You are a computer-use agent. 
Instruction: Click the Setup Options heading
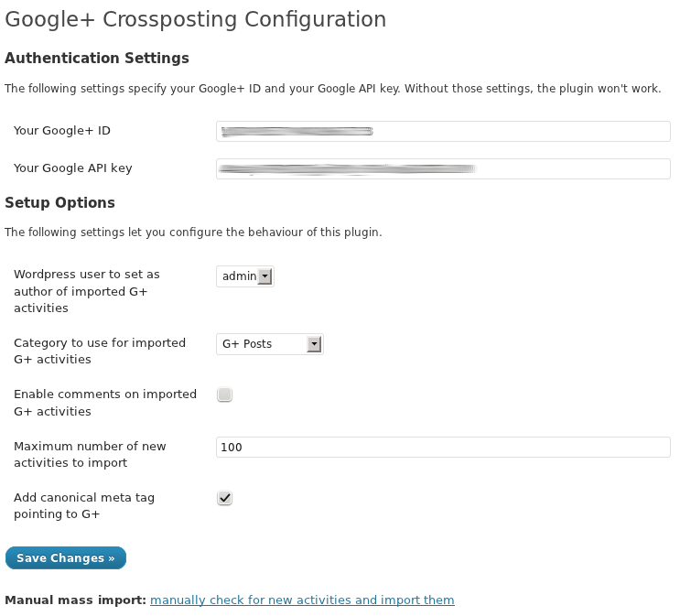(59, 202)
